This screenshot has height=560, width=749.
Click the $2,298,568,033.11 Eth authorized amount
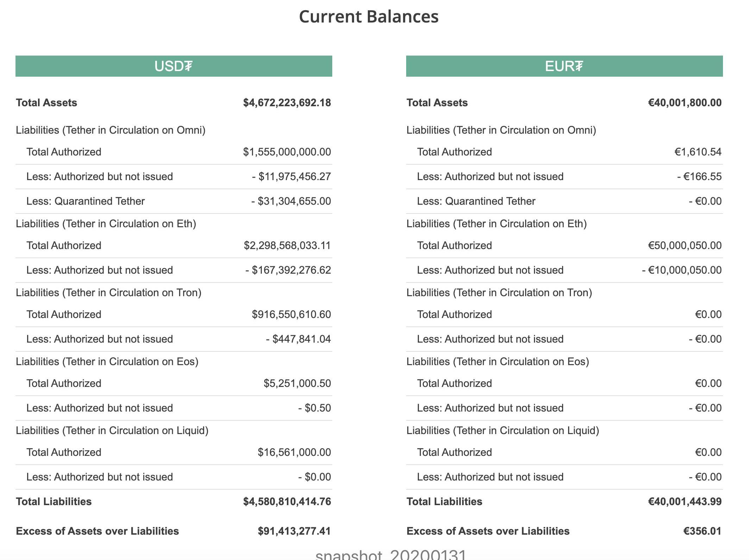click(x=287, y=246)
